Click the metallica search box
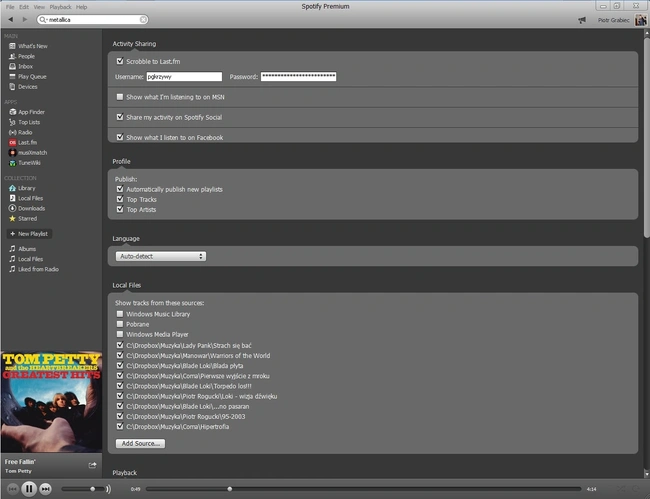Screen dimensions: 650x499 tap(92, 19)
